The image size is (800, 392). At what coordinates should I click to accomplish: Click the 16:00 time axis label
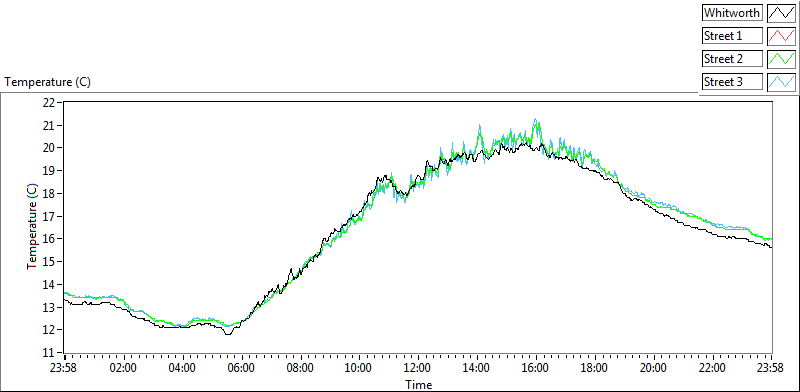pos(536,368)
